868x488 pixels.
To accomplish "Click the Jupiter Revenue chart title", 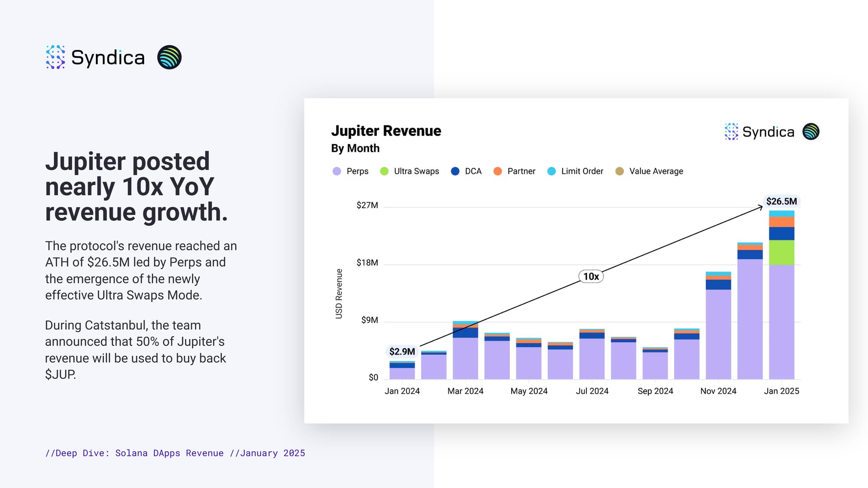I will [x=386, y=131].
